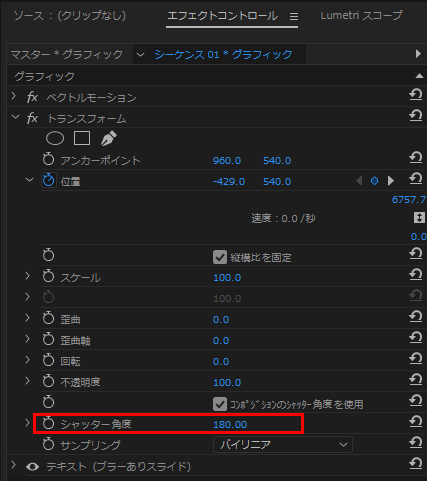Open the サンプリング dropdown (バイリニア)
The height and width of the screenshot is (481, 427).
(x=283, y=445)
